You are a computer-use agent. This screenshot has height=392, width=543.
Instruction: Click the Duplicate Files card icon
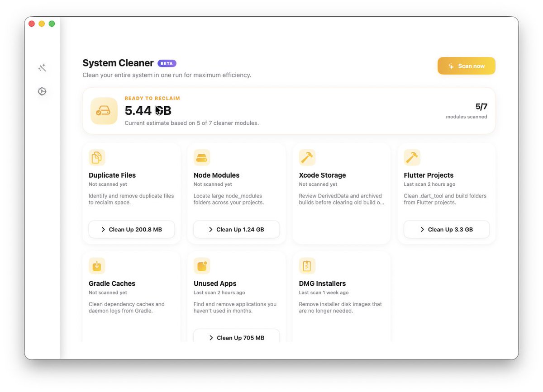97,157
